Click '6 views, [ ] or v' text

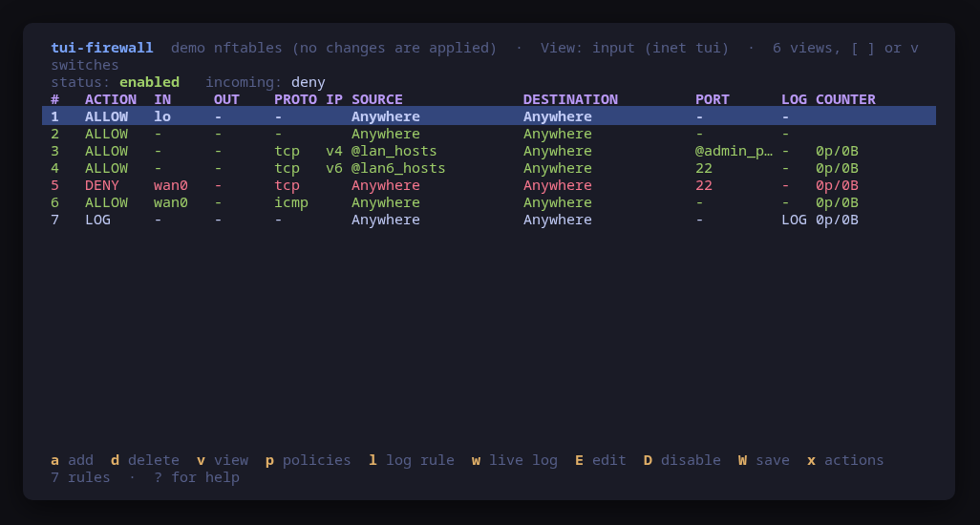[x=845, y=48]
